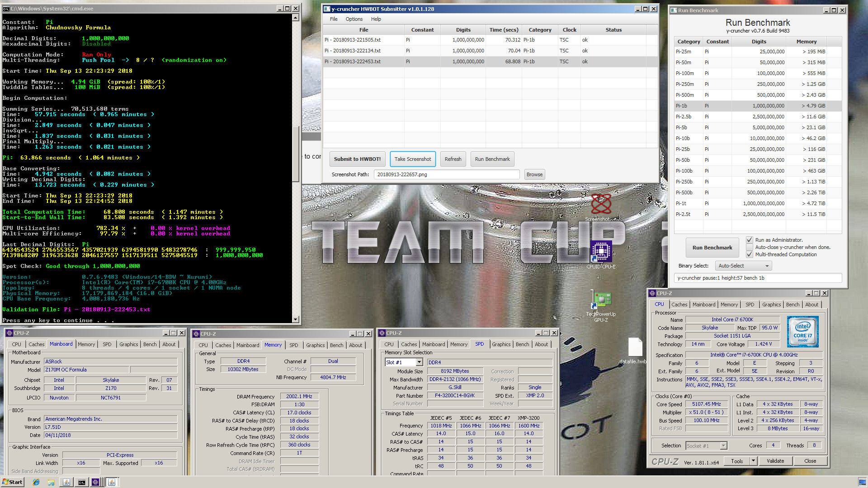Click Browse button for screenshot path
The image size is (868, 488).
click(x=534, y=174)
